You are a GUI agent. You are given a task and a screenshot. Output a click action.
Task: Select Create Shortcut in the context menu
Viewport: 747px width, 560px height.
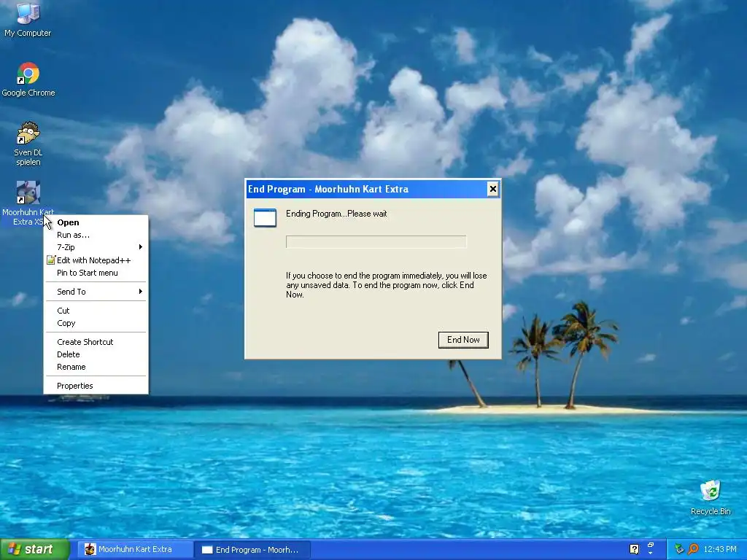click(x=96, y=342)
